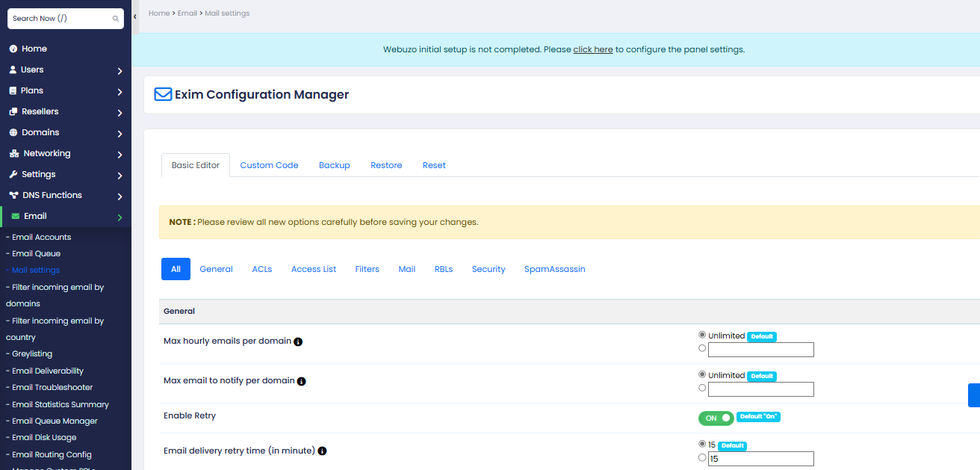Expand the Users menu chevron
Screen dimensions: 980x470
tap(120, 71)
